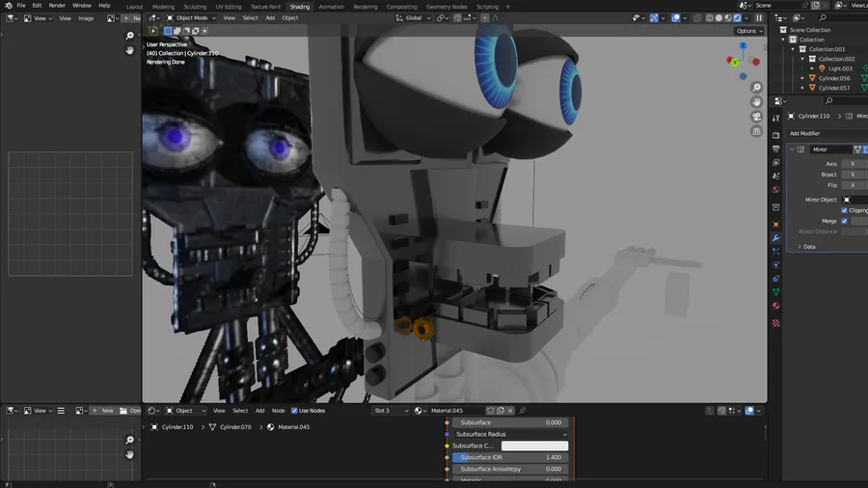
Task: Switch to the Modeling workspace tab
Action: (163, 7)
